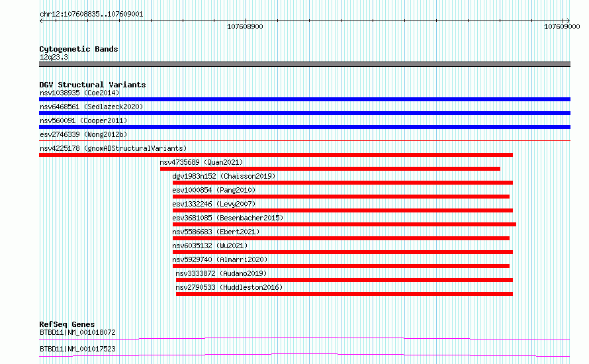Click the 107608900 ruler tick label
589x364 pixels.
(245, 26)
